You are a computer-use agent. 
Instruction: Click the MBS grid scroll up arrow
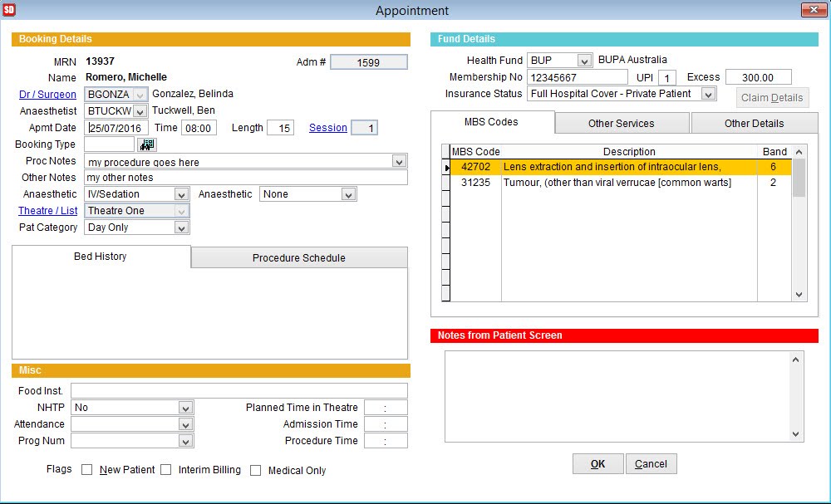tap(799, 152)
